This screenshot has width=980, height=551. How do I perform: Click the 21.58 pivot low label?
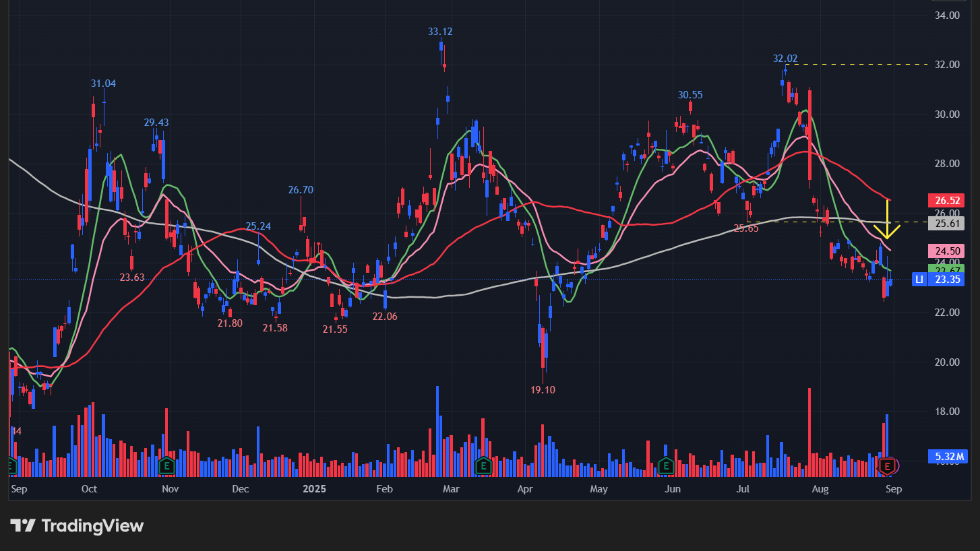(x=275, y=327)
